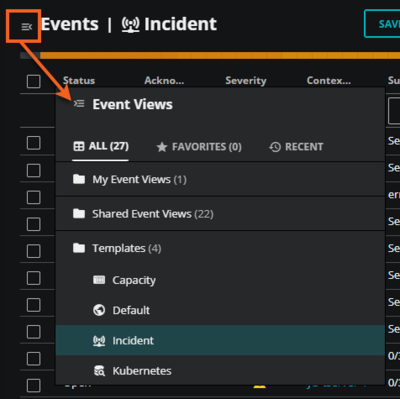Click the Incident template antenna icon

tap(99, 341)
